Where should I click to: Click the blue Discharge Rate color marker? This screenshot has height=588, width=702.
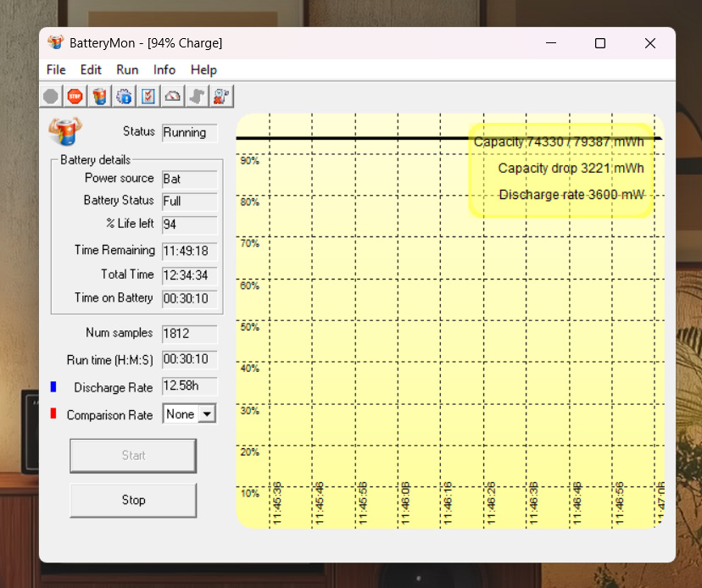pos(53,386)
